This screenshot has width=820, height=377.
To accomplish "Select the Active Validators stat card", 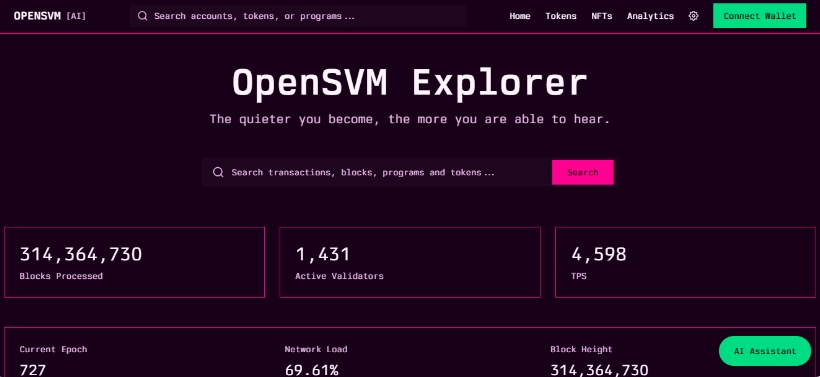I will pos(410,262).
